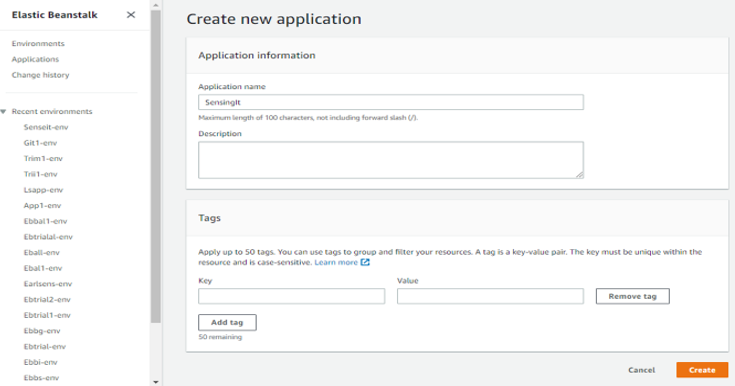The width and height of the screenshot is (735, 386).
Task: Click the maximum length hint text
Action: pyautogui.click(x=308, y=118)
